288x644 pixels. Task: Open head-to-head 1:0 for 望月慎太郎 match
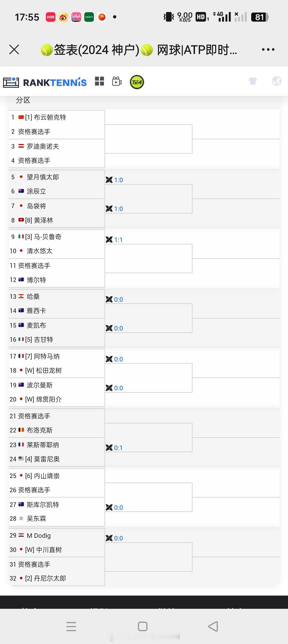click(x=114, y=180)
